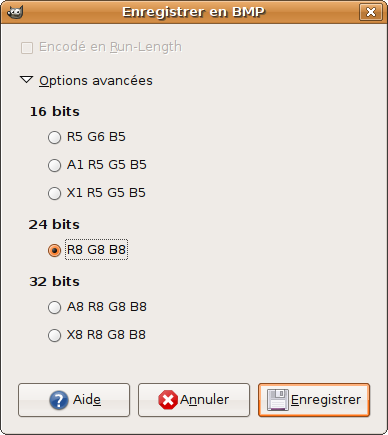Select the X8 R8 G8 B8 radio button
388x435 pixels.
(x=54, y=335)
